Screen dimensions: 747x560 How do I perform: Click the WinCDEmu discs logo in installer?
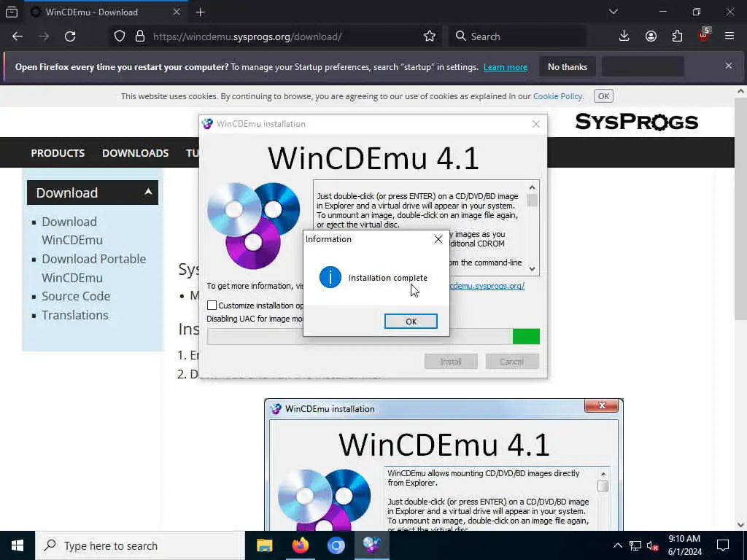tap(253, 226)
